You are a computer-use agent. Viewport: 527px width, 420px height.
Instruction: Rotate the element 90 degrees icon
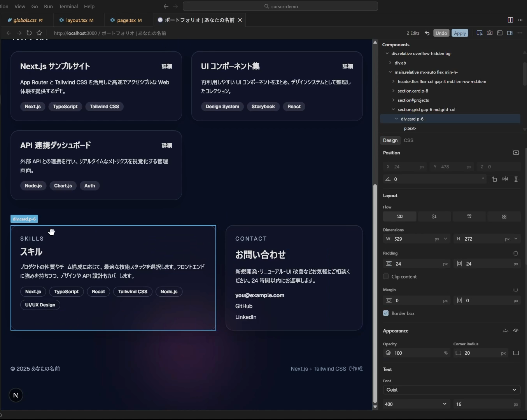pos(494,179)
